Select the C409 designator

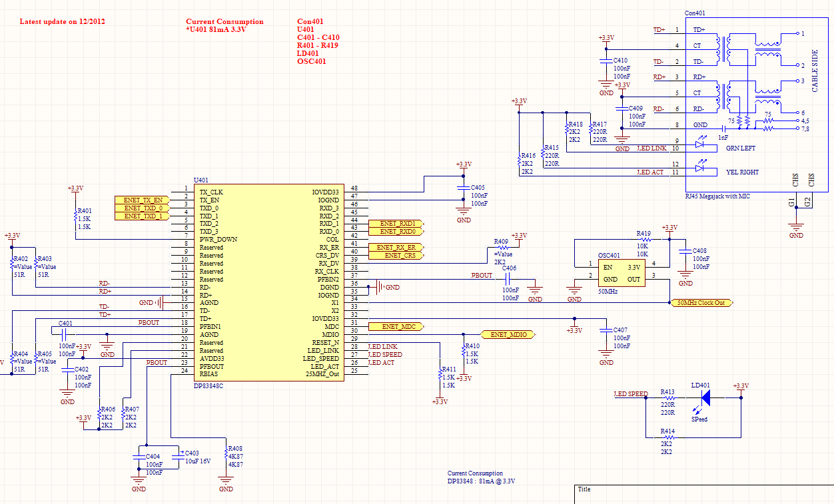[x=636, y=109]
